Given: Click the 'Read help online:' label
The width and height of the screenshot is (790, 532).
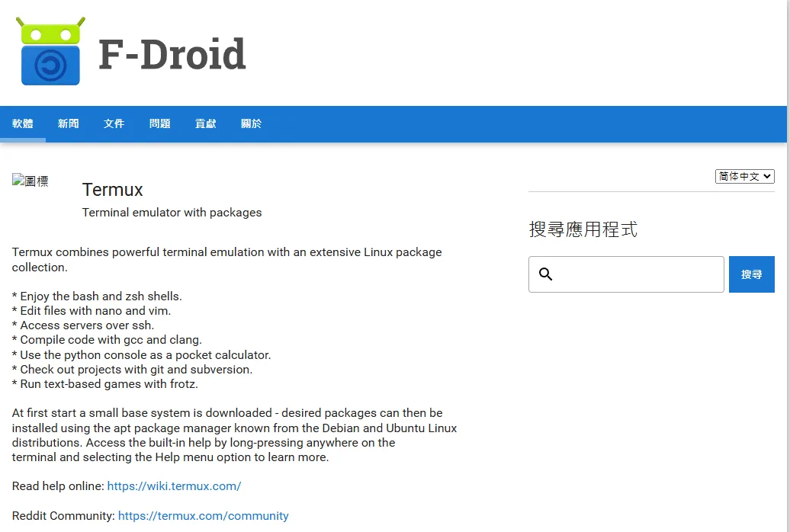Looking at the screenshot, I should click(x=58, y=486).
